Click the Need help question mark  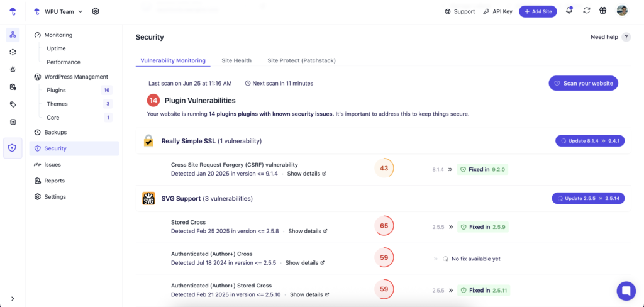tap(626, 37)
